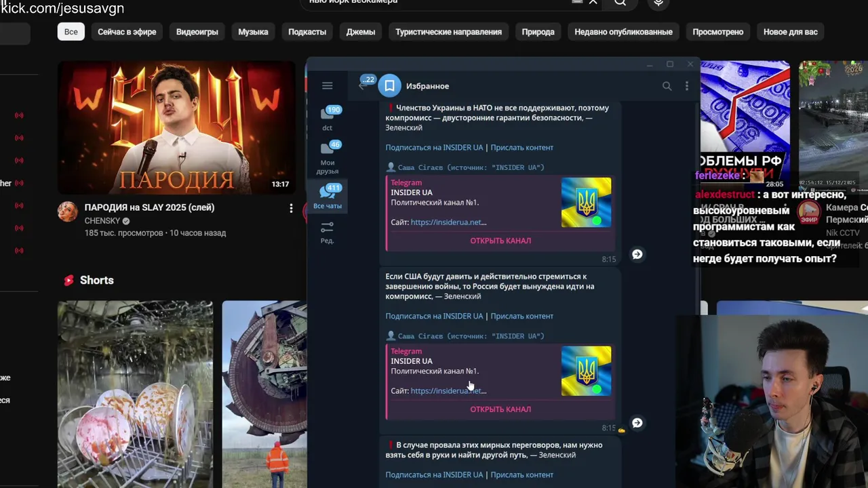Select the Все чаты folder

pos(328,197)
